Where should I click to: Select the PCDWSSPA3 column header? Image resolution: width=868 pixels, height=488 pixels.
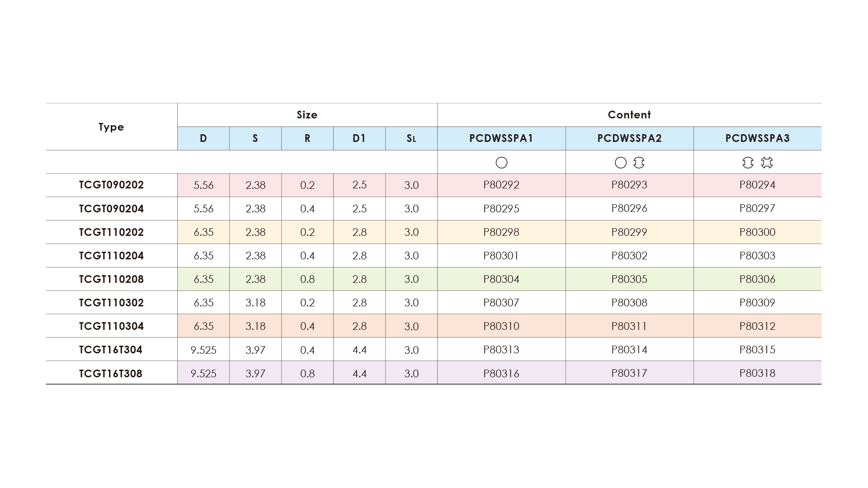click(757, 138)
